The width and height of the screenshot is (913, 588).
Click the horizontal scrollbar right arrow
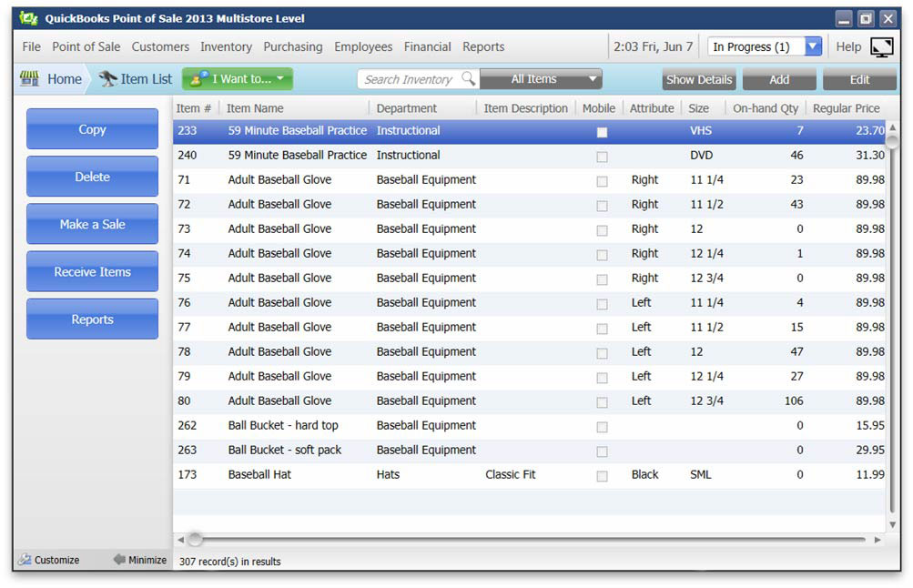(x=877, y=540)
